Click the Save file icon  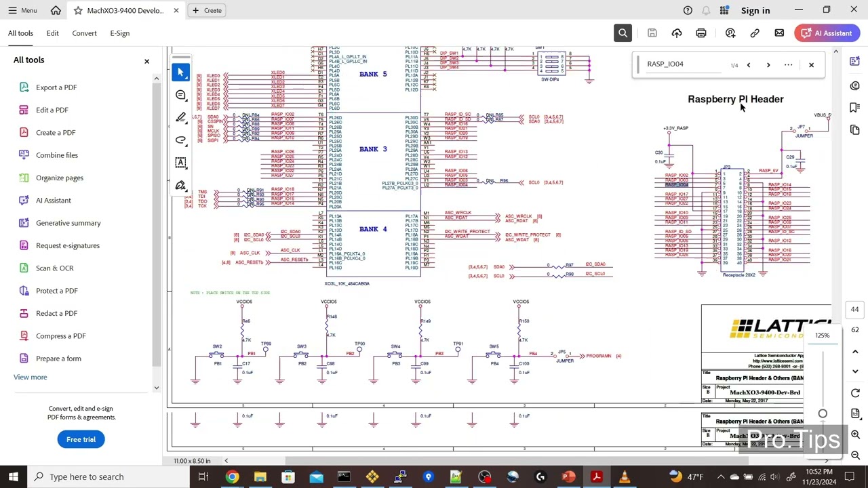pyautogui.click(x=652, y=33)
